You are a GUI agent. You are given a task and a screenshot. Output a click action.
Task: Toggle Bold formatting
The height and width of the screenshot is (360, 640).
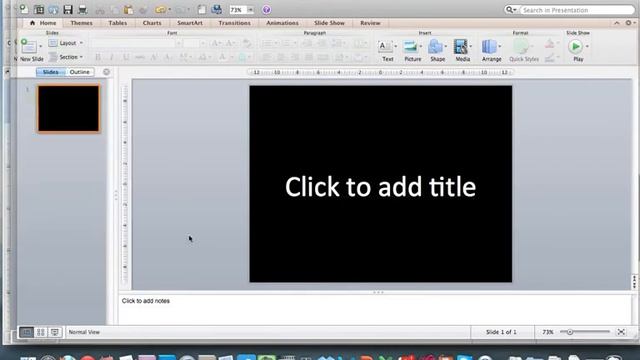click(x=98, y=58)
